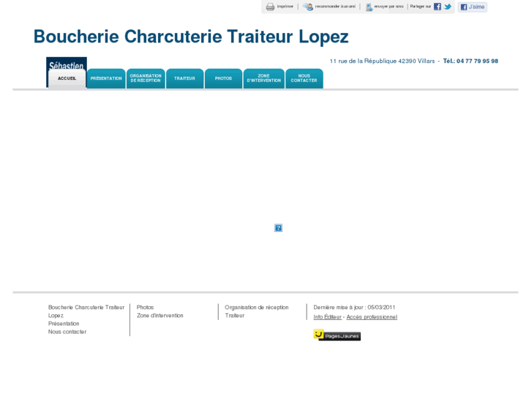Open the PagesJaunes logo badge
The height and width of the screenshot is (399, 532).
pos(337,335)
